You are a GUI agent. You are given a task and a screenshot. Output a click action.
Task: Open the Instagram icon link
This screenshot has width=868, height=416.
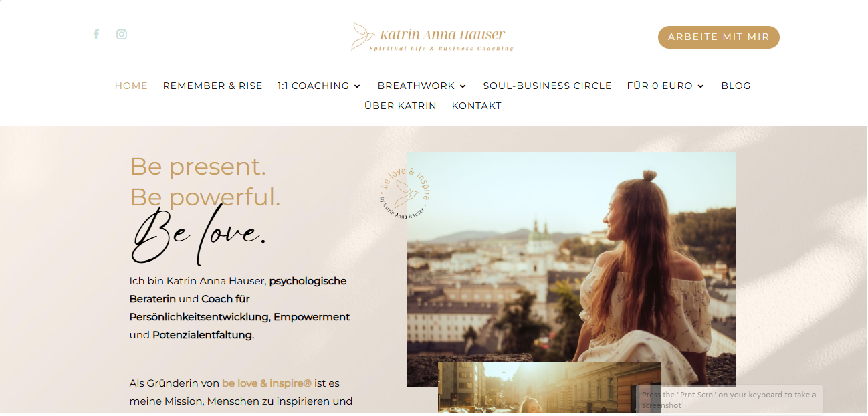[122, 34]
